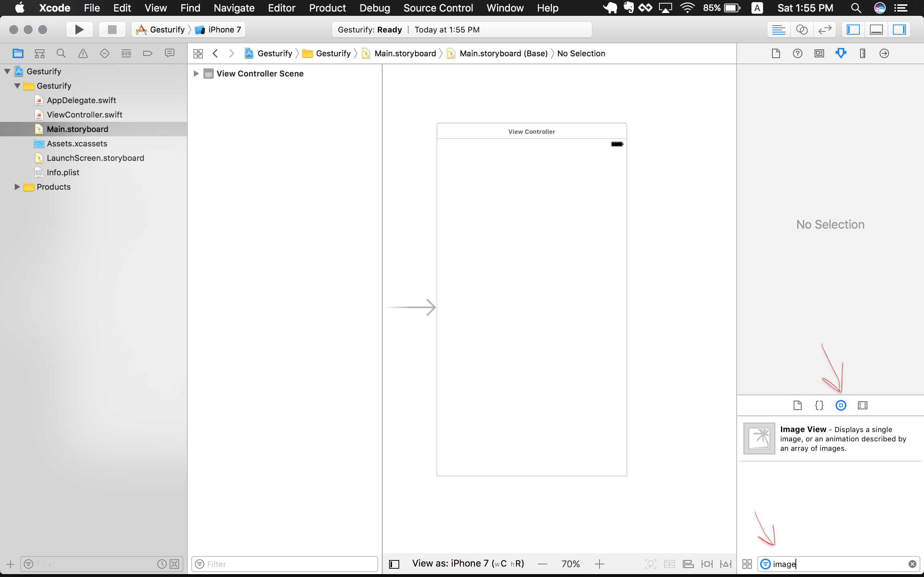Image resolution: width=924 pixels, height=577 pixels.
Task: Open the find navigator
Action: 61,53
